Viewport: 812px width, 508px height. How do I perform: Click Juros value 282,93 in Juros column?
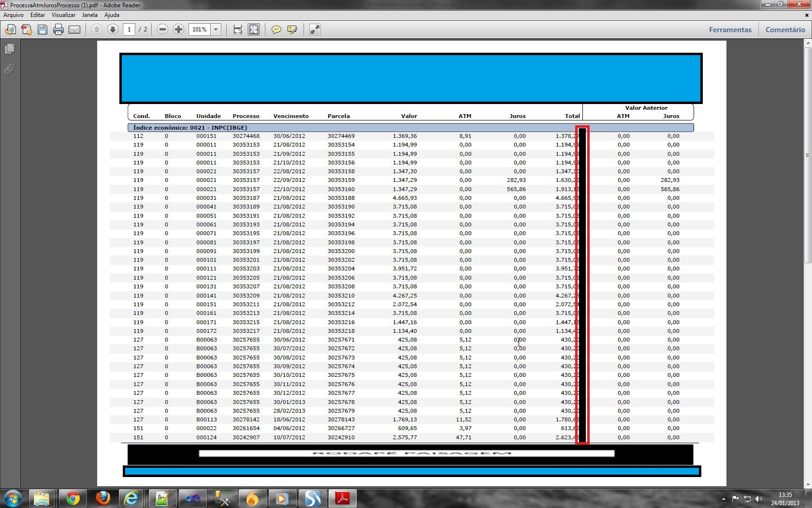coord(516,180)
